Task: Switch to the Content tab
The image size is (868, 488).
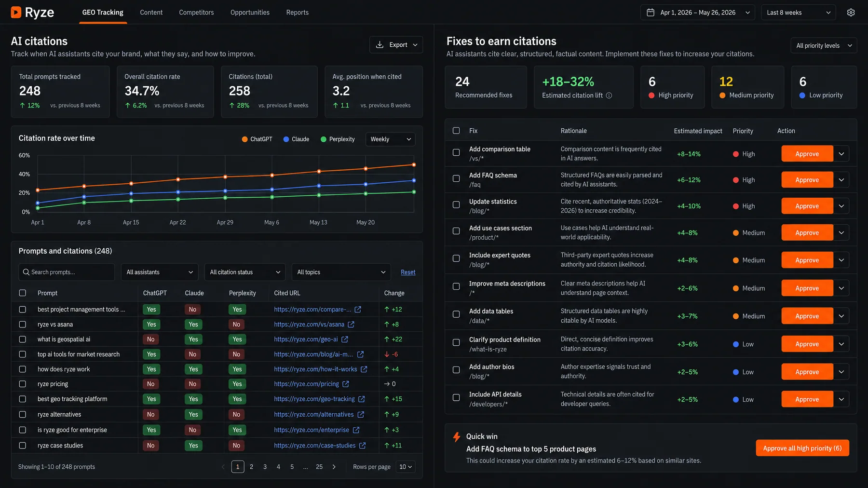Action: 151,13
